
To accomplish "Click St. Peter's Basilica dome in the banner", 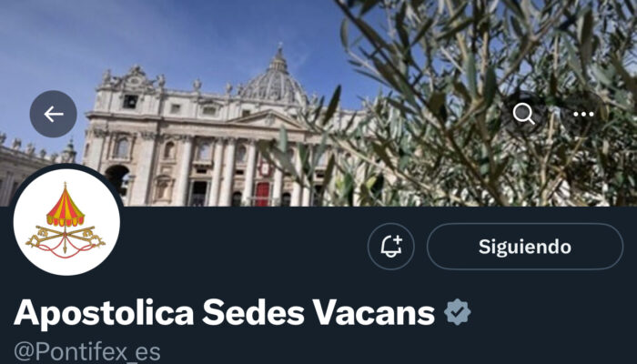I will coord(277,80).
